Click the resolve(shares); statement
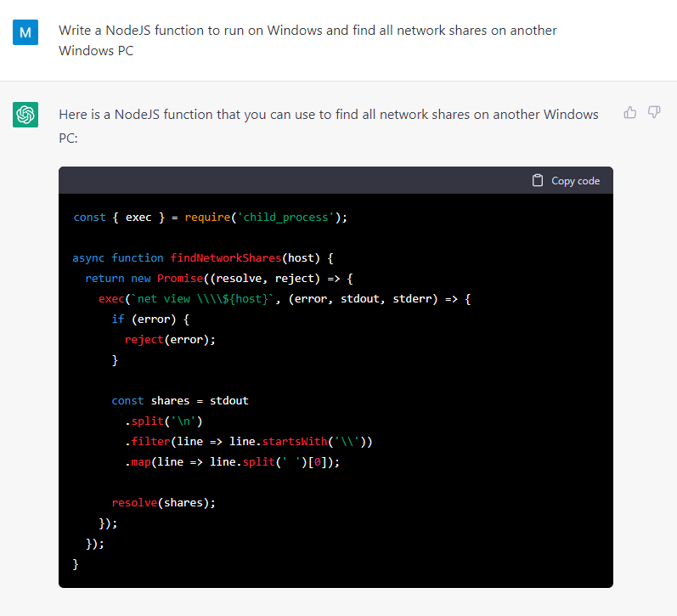The width and height of the screenshot is (677, 616). (x=163, y=502)
